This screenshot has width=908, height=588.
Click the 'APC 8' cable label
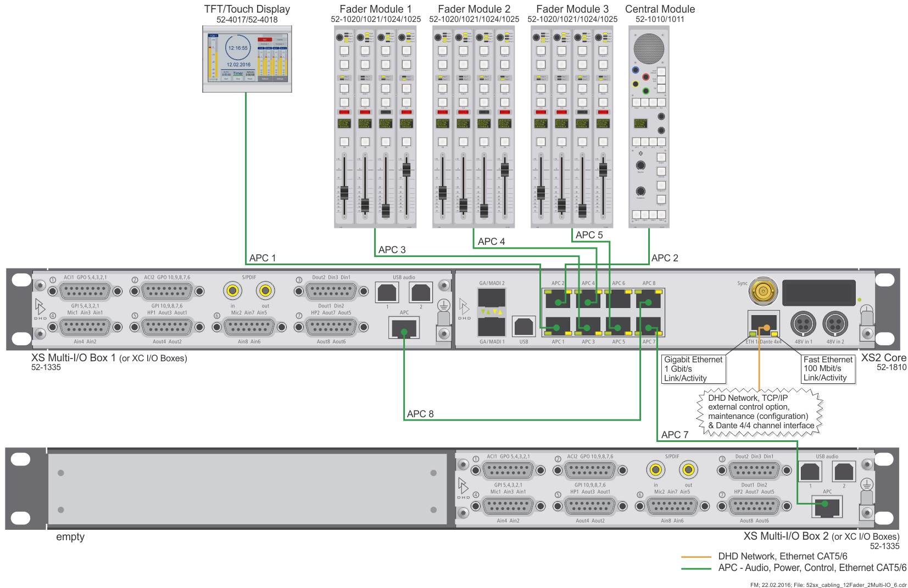click(420, 414)
